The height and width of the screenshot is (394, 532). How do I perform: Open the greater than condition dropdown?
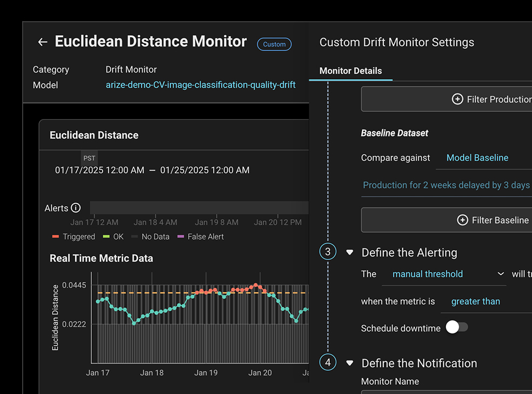475,301
